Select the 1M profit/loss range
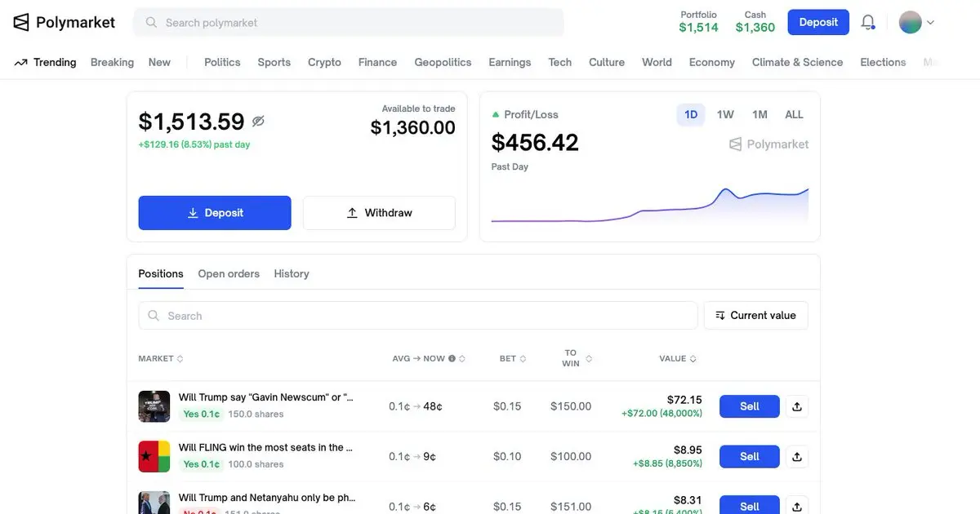This screenshot has width=980, height=514. (759, 114)
